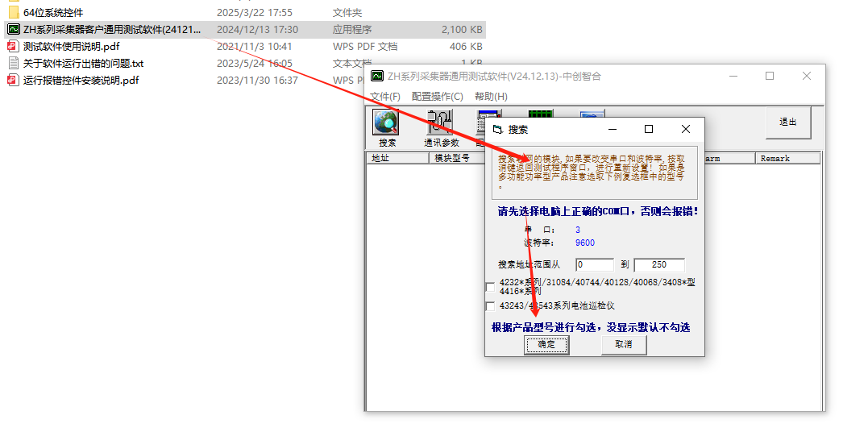Open the 帮助(H) menu
Viewport: 868px width, 436px height.
[491, 97]
